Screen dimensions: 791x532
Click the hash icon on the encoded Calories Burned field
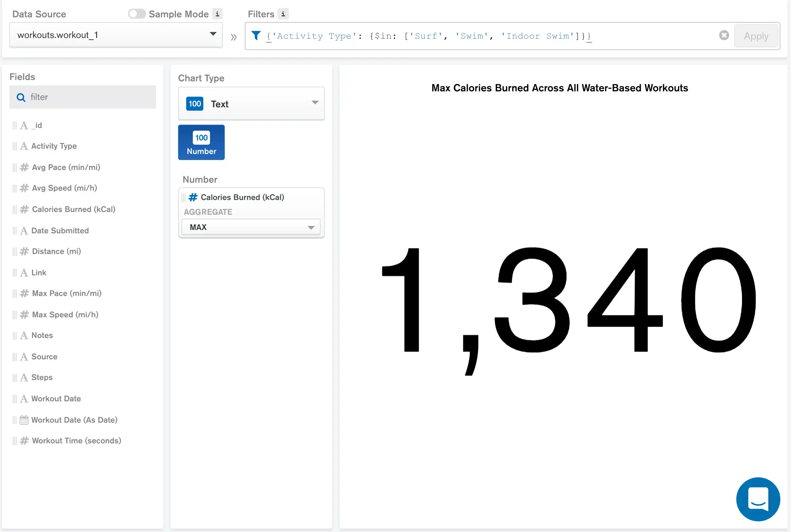pyautogui.click(x=193, y=197)
